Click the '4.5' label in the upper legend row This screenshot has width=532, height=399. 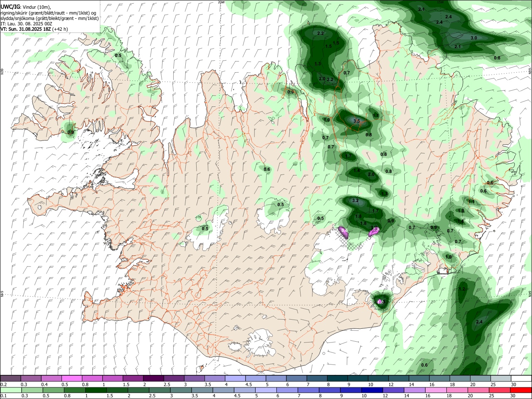249,384
